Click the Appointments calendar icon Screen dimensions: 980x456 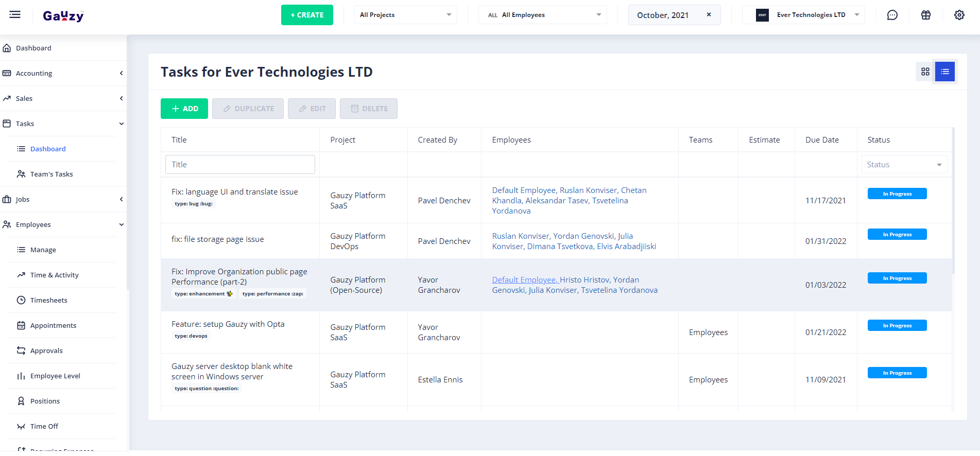pos(21,325)
